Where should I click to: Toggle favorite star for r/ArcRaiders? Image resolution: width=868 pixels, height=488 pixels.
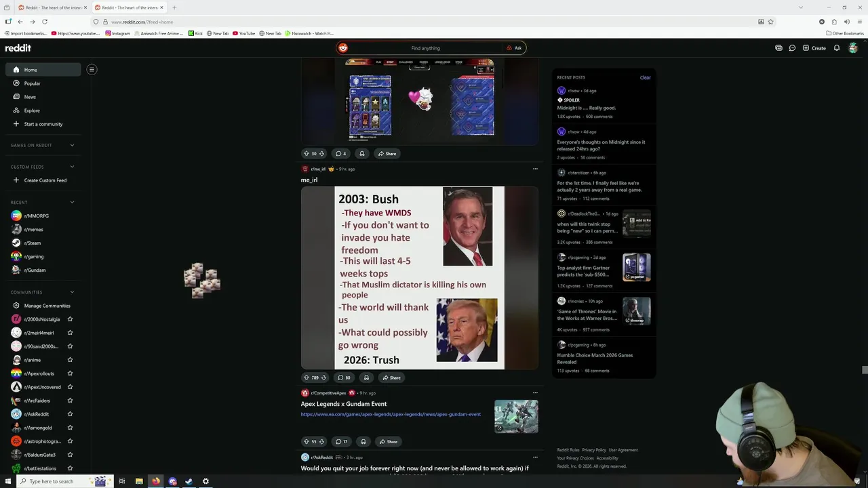pos(70,401)
